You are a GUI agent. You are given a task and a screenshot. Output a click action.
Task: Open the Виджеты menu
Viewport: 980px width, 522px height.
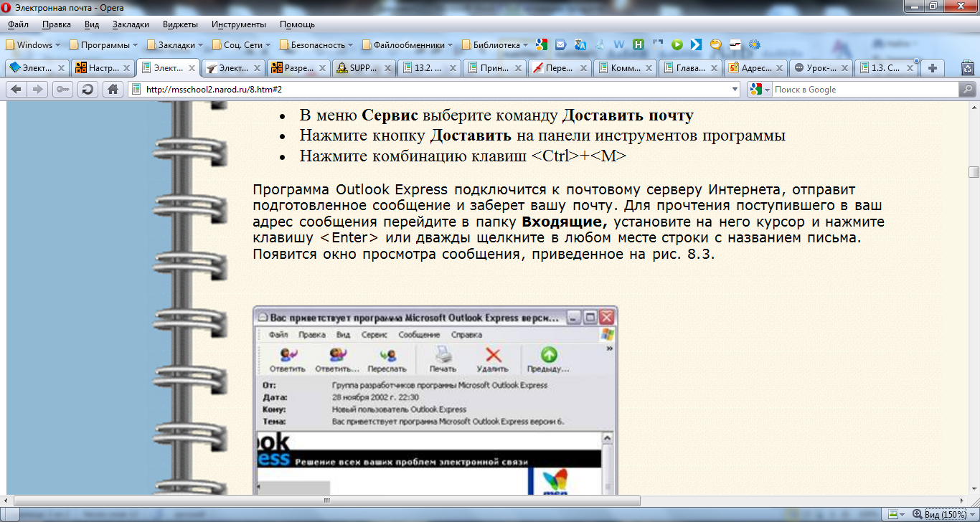coord(181,24)
